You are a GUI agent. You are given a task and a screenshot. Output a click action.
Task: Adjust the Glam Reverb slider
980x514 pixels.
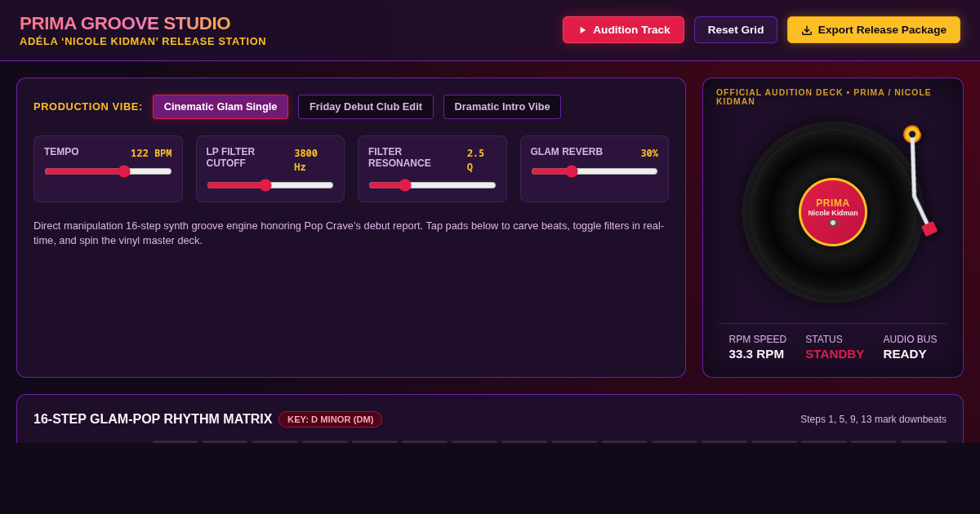(595, 171)
